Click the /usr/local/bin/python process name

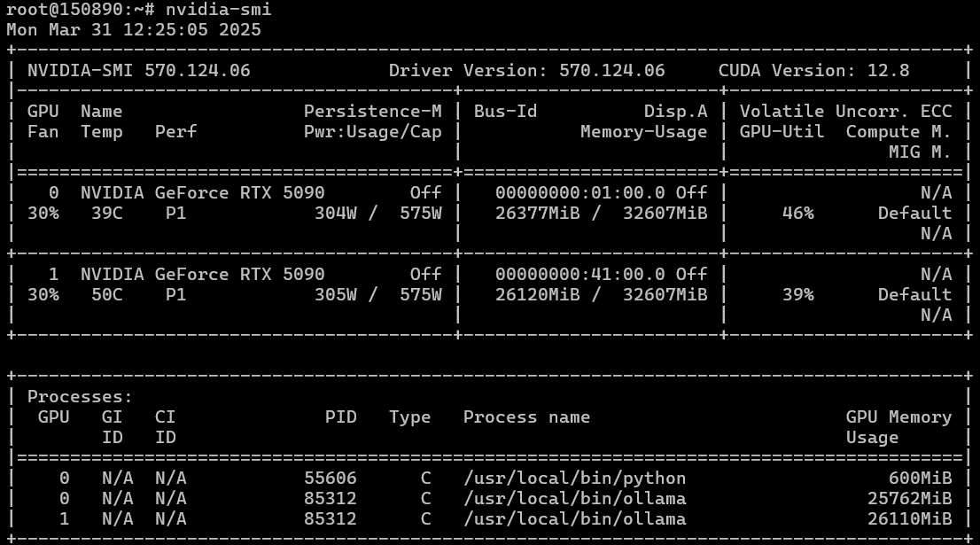(574, 479)
